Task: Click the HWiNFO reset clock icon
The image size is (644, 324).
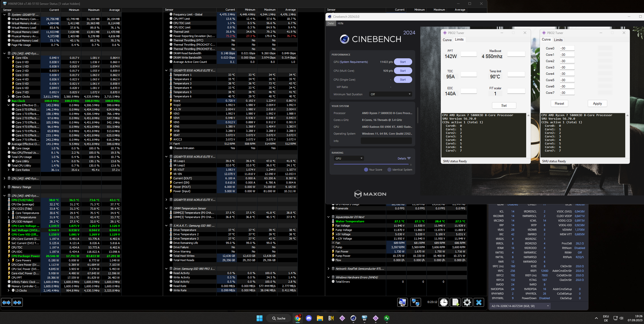Action: (x=444, y=302)
